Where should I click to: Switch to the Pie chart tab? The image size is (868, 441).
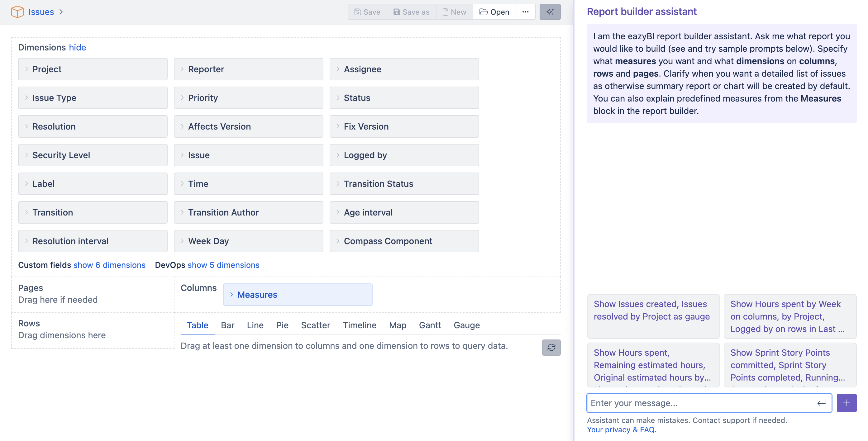pos(282,325)
